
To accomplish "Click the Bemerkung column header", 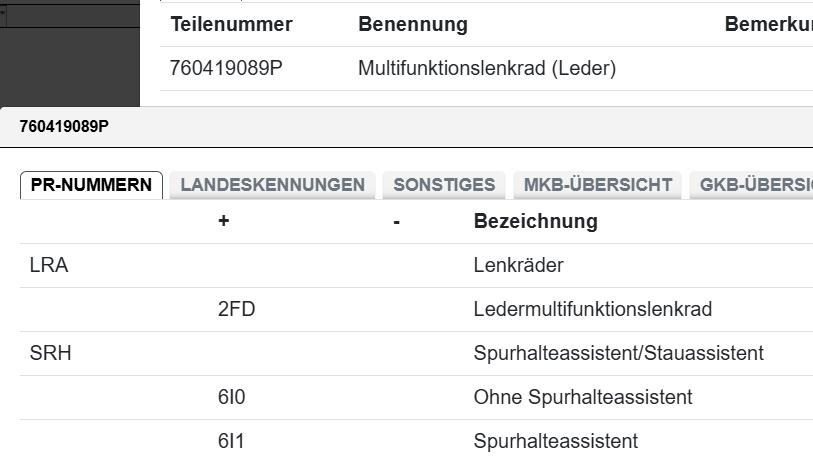I will point(768,24).
